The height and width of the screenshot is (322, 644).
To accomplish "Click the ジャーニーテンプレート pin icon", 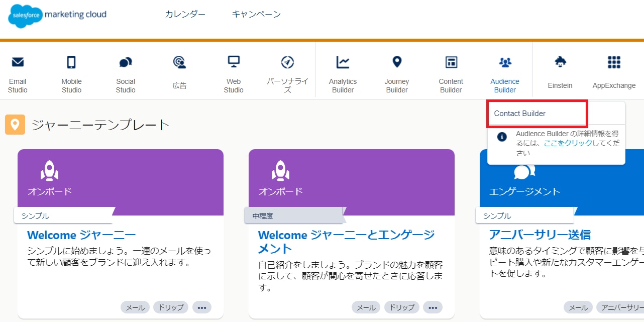I will pos(15,125).
